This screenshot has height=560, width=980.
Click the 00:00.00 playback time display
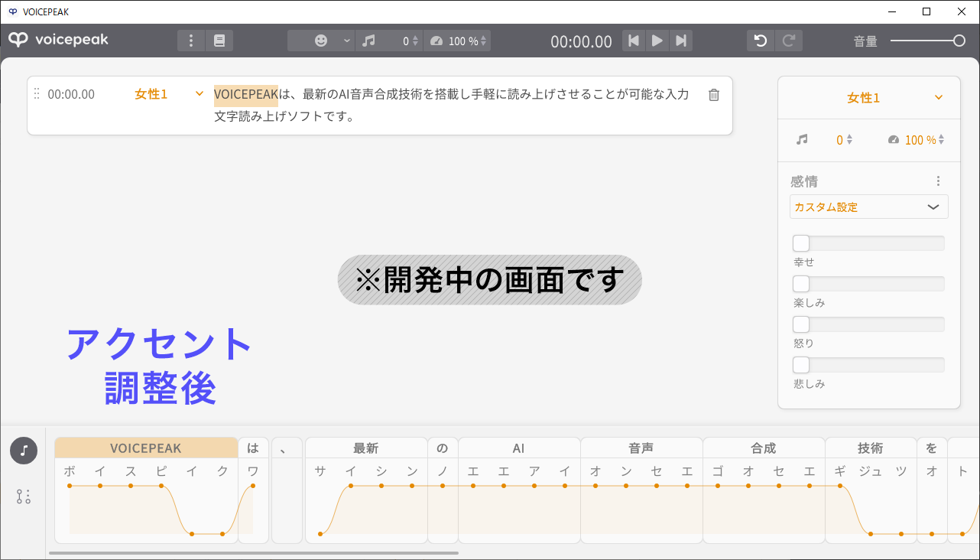581,41
